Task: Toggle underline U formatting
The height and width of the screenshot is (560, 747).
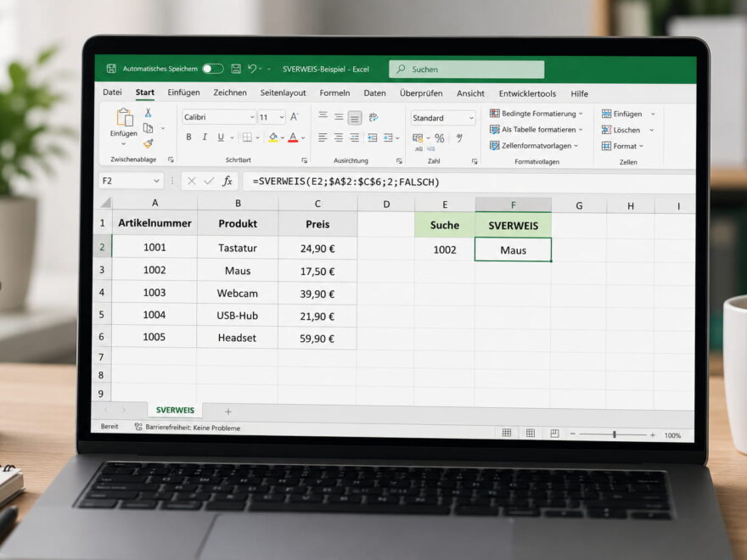Action: tap(221, 137)
